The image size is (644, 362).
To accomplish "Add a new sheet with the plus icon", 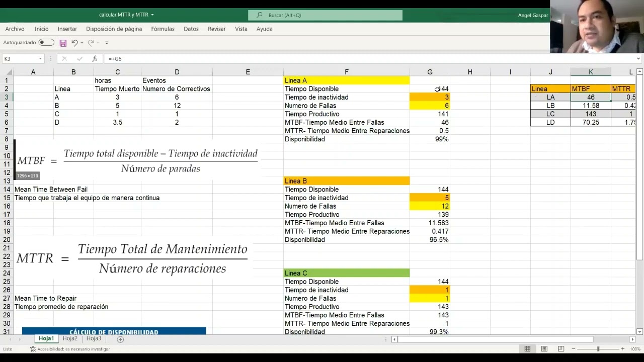I will 120,339.
